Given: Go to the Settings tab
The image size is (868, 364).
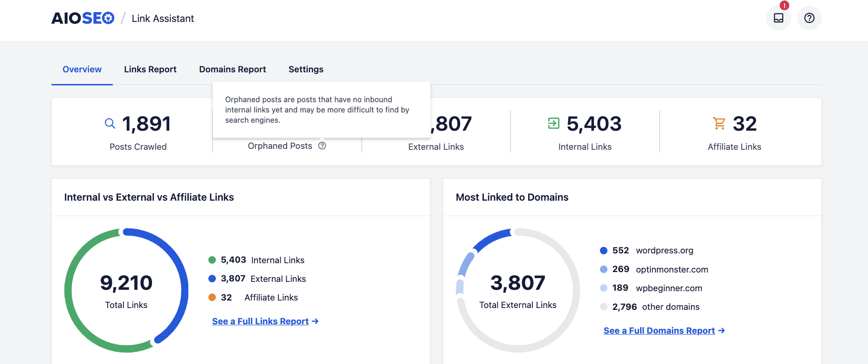Looking at the screenshot, I should (x=306, y=69).
